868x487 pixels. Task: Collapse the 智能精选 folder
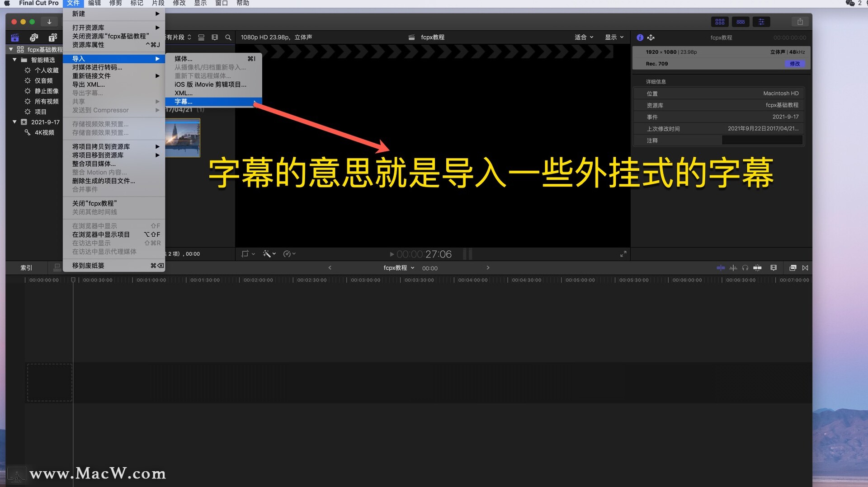14,60
